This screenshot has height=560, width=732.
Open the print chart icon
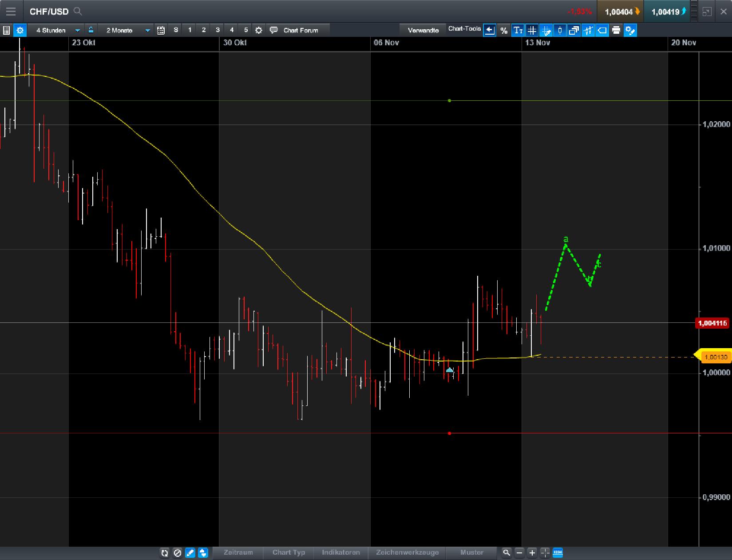[x=616, y=30]
